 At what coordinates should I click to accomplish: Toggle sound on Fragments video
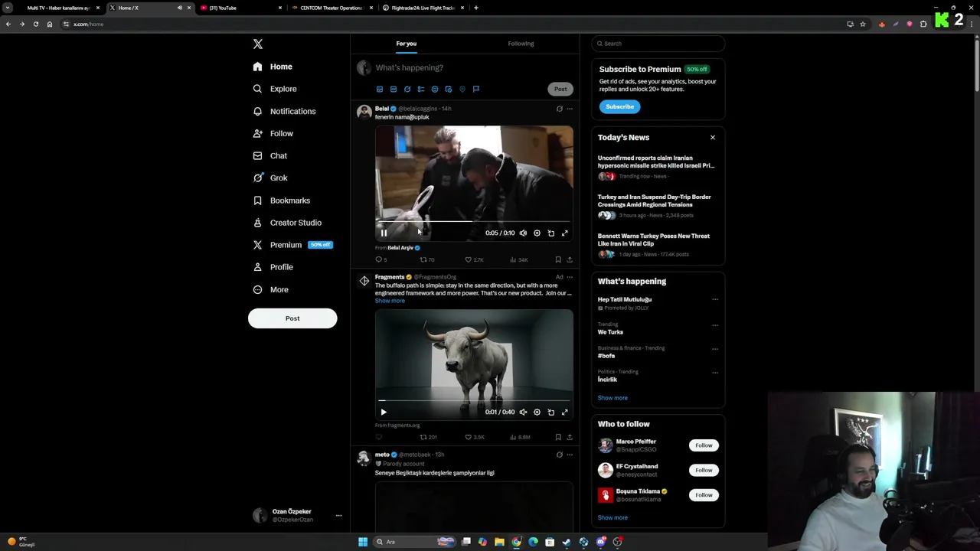pos(523,412)
